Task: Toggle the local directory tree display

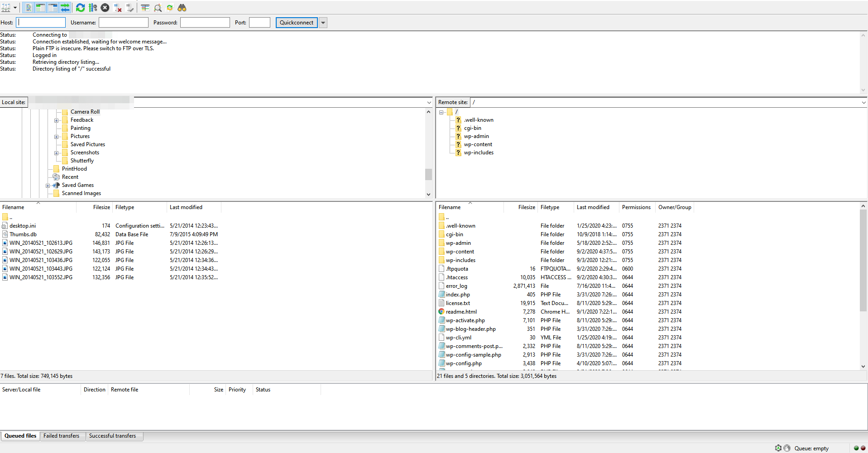Action: coord(40,8)
